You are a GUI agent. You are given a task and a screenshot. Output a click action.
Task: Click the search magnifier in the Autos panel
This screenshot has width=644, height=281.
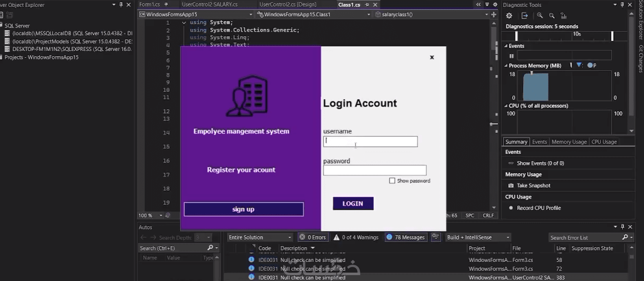click(210, 248)
